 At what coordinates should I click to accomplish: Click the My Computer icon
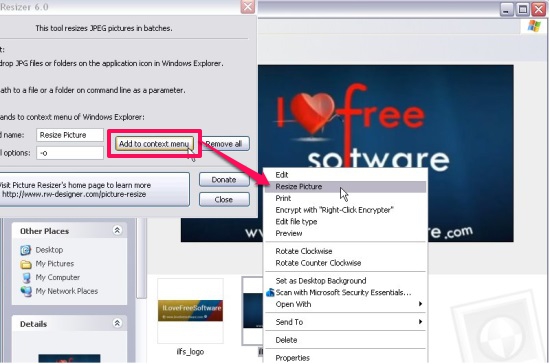[26, 278]
